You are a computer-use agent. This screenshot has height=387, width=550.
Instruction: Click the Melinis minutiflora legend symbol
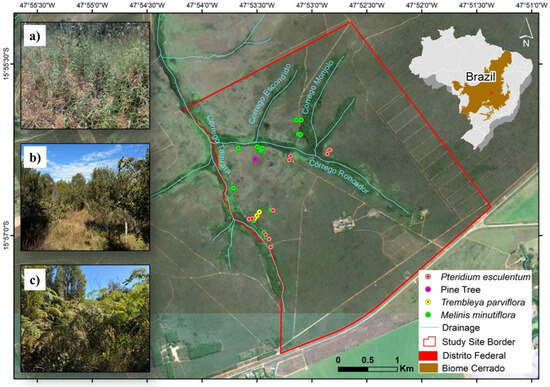click(x=428, y=315)
